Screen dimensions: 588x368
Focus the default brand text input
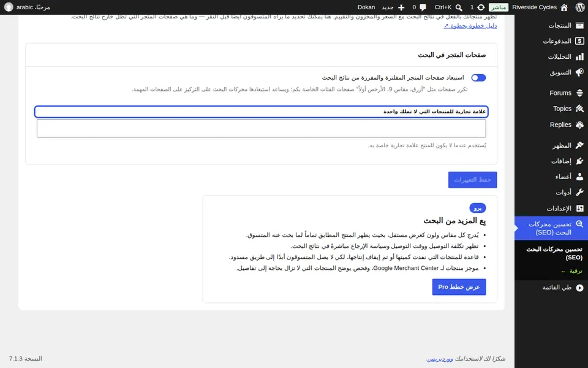coord(262,128)
